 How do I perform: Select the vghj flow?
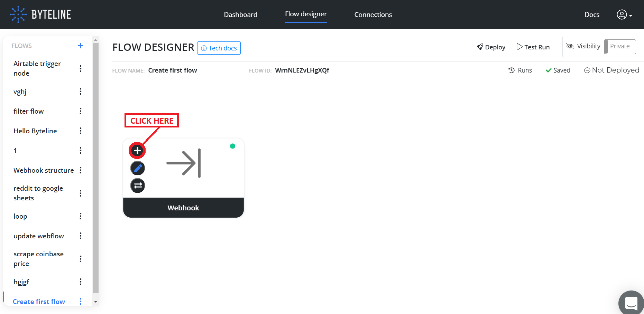pos(20,92)
